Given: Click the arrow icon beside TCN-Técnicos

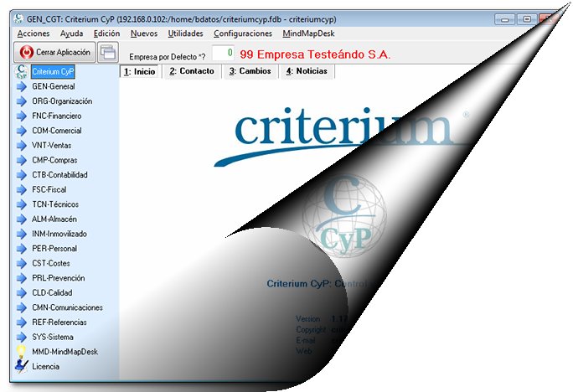Looking at the screenshot, I should point(22,204).
